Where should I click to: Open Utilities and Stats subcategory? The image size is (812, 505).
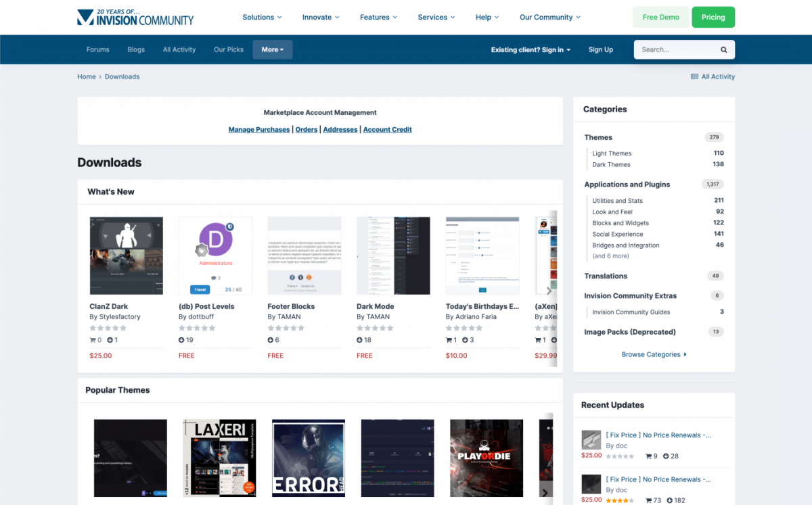click(618, 201)
